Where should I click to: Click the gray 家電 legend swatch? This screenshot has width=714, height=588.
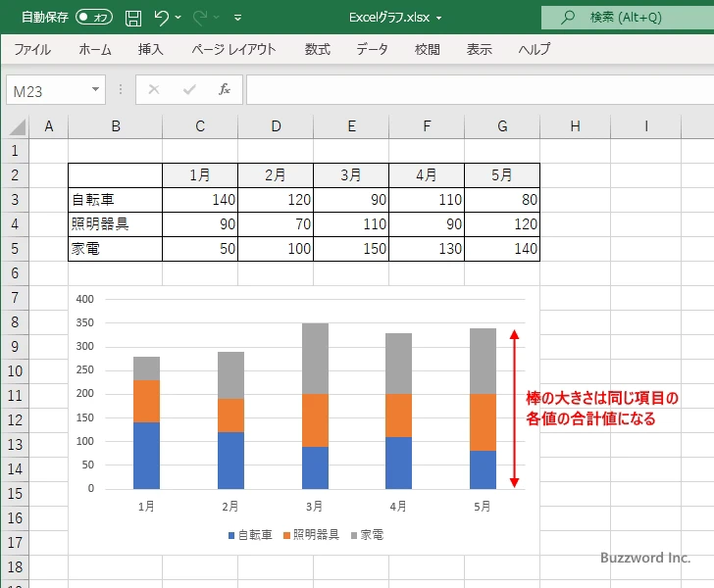click(354, 536)
